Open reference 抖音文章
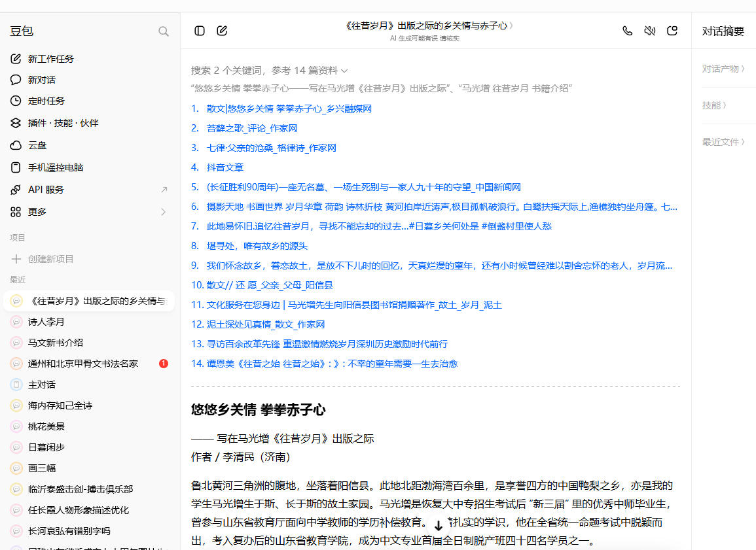756x550 pixels. pos(225,167)
